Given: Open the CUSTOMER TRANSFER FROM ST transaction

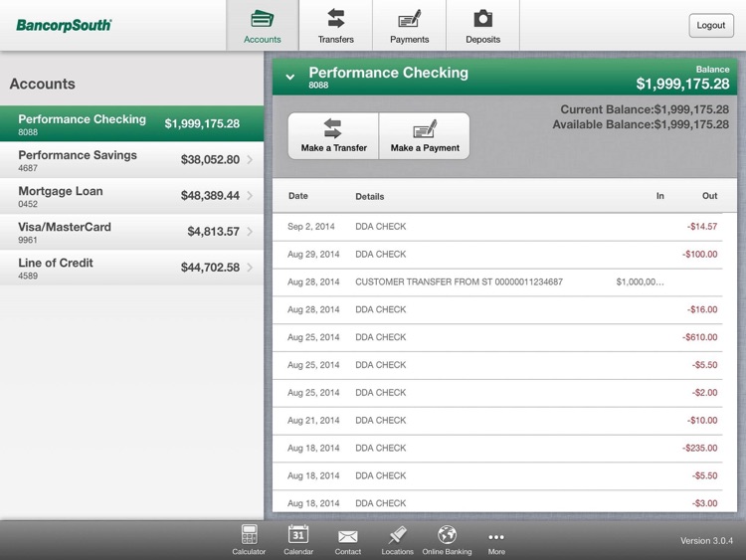Looking at the screenshot, I should pyautogui.click(x=497, y=282).
